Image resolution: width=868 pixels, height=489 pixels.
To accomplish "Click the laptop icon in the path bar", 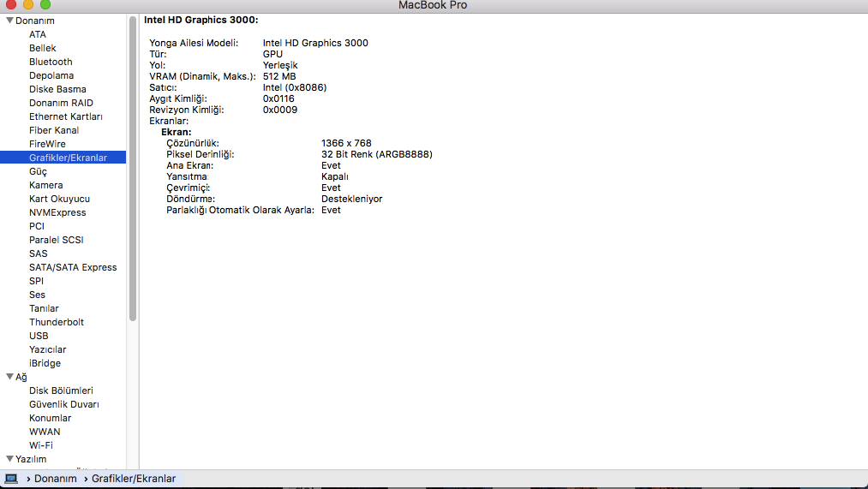I will (11, 479).
